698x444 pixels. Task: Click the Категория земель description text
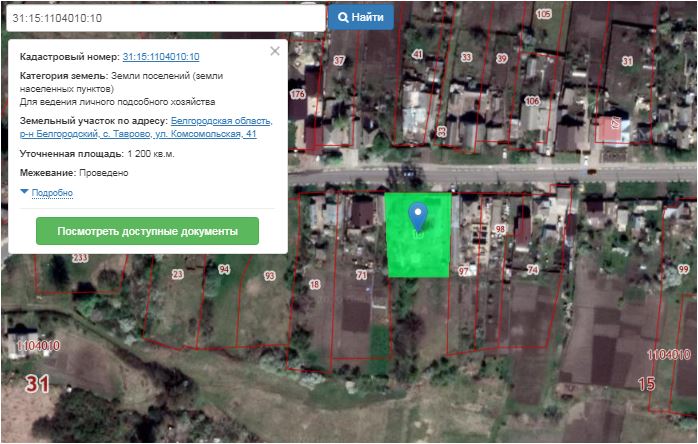coord(121,89)
